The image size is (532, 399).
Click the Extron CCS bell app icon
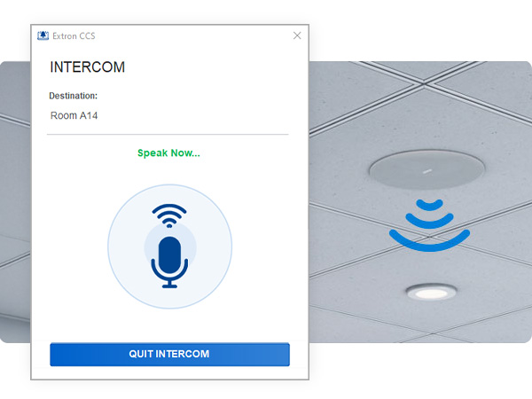coord(43,35)
